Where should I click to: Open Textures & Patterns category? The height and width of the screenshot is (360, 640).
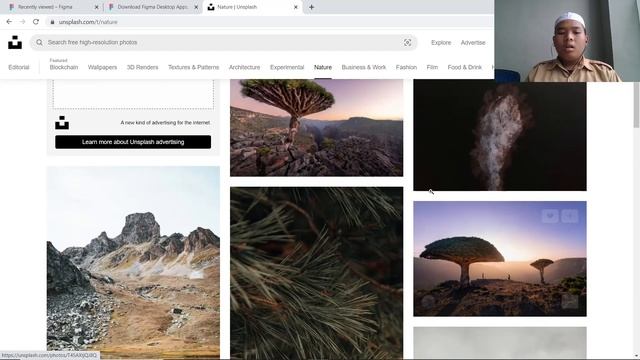(193, 67)
